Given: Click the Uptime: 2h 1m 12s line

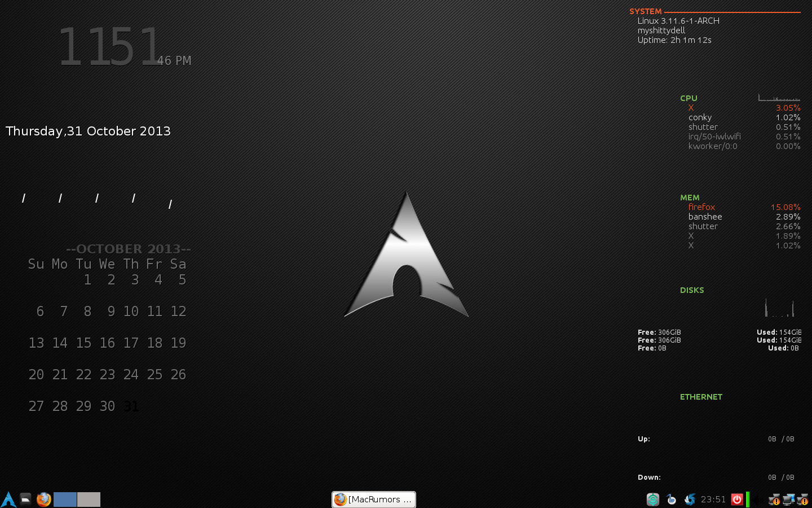Looking at the screenshot, I should (674, 40).
